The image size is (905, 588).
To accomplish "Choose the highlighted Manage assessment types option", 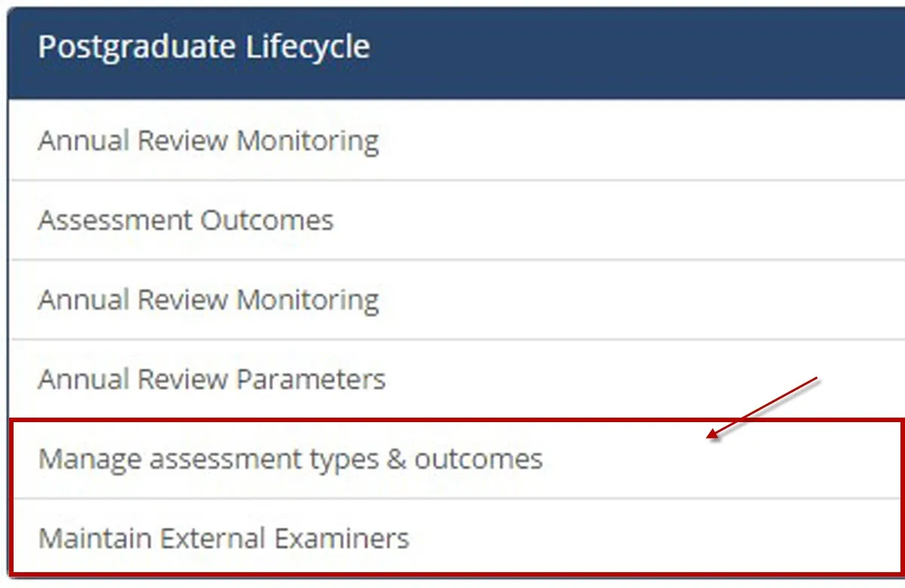I will (x=290, y=458).
